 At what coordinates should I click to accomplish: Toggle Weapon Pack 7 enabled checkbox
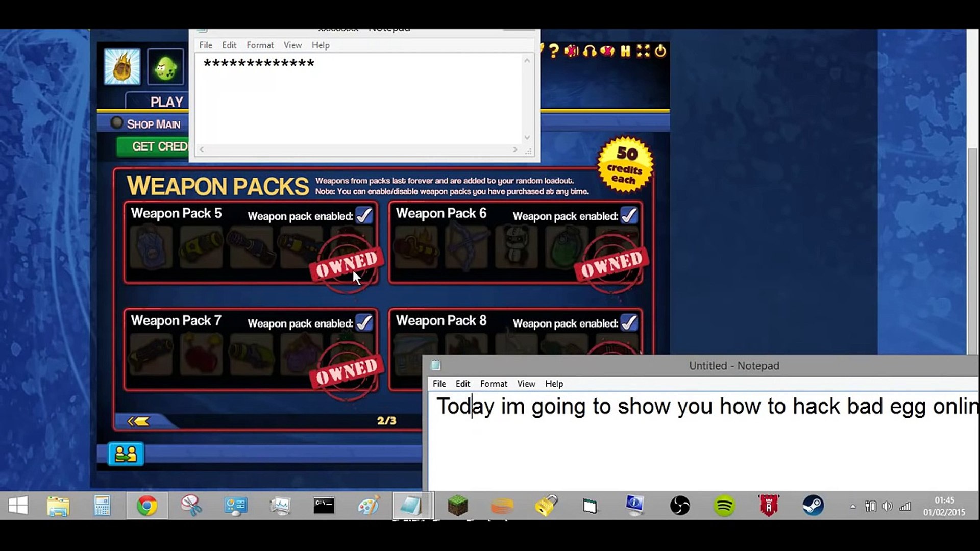(x=364, y=322)
